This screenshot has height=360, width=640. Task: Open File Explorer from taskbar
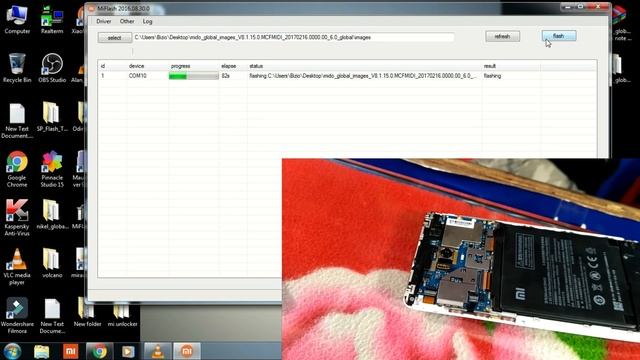pos(42,351)
